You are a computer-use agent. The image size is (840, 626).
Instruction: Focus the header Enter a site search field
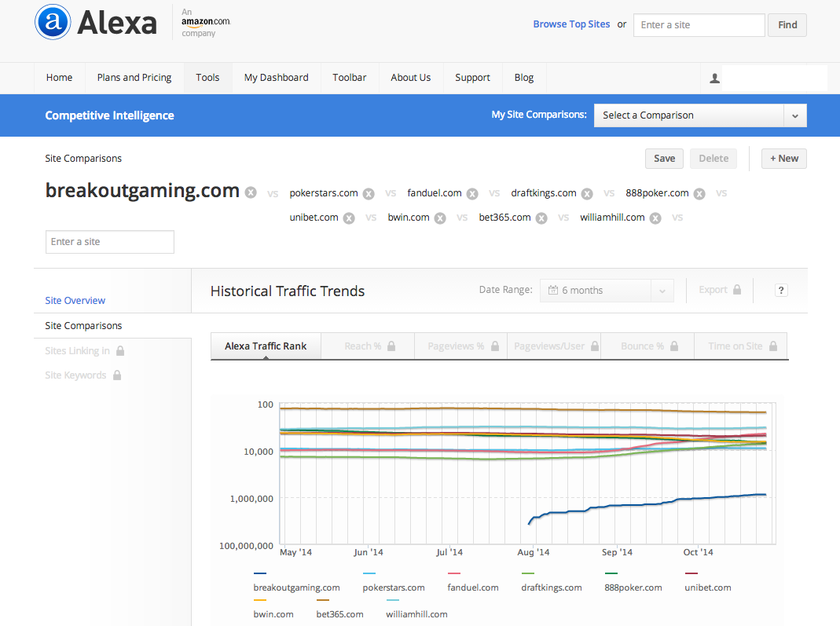[699, 25]
